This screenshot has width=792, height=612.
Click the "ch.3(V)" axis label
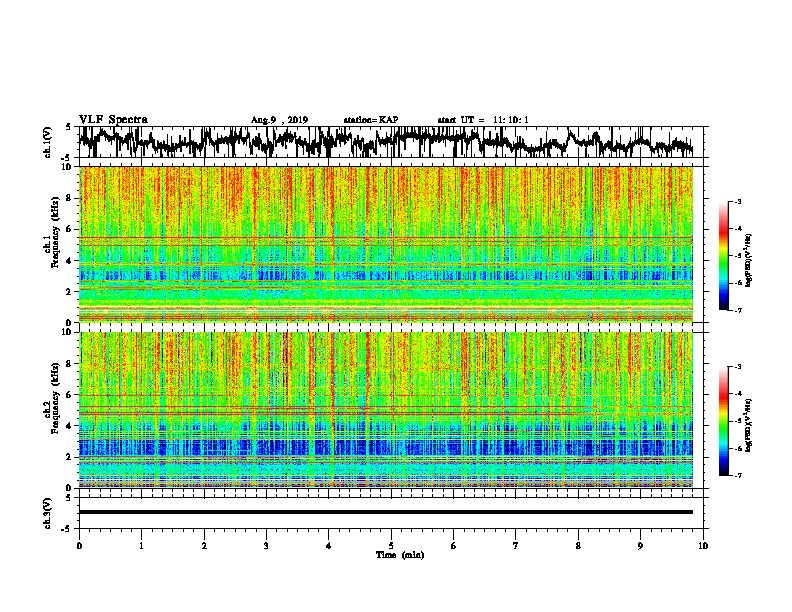click(x=48, y=514)
